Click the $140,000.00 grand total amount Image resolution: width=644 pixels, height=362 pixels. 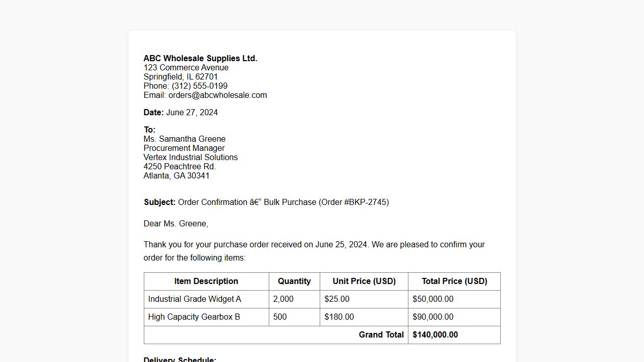pos(435,335)
